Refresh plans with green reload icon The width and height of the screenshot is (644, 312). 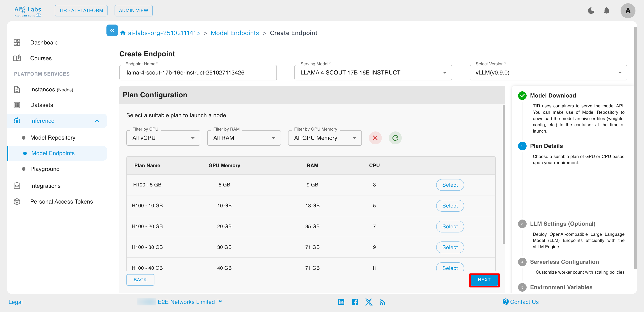pos(395,138)
